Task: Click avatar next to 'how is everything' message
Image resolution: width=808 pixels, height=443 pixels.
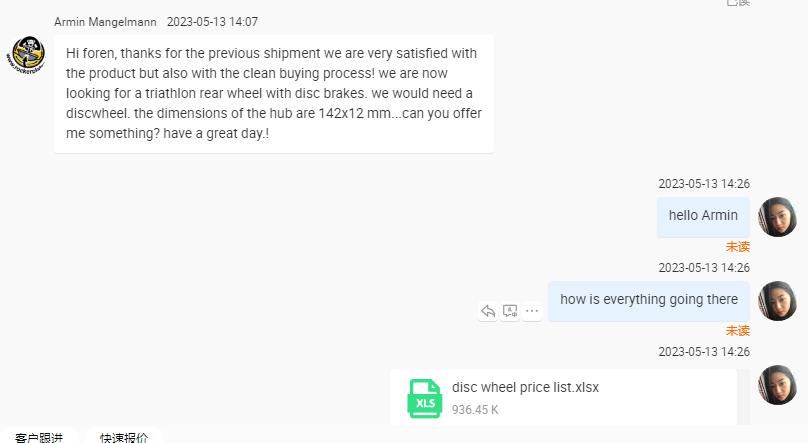Action: 777,301
